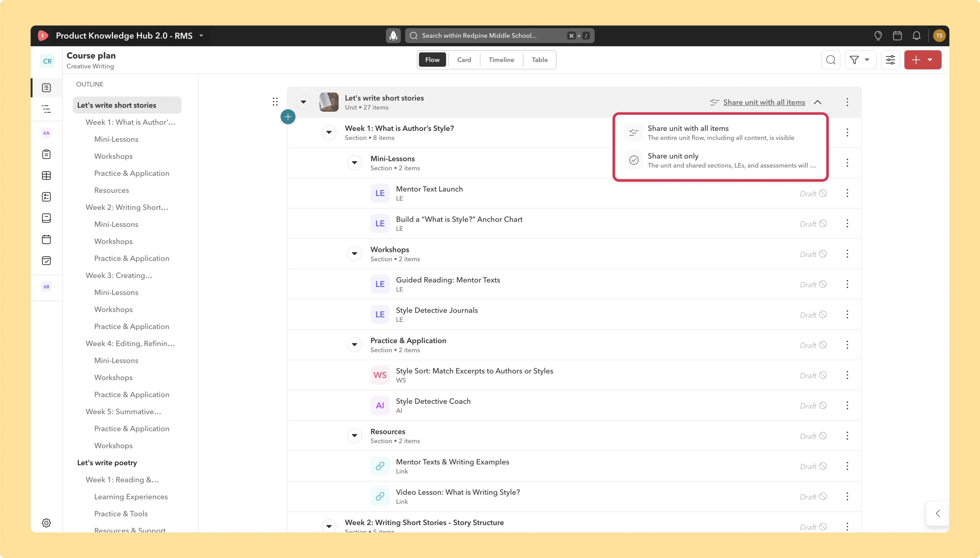Click the search magnifier button in toolbar
This screenshot has width=980, height=558.
831,60
